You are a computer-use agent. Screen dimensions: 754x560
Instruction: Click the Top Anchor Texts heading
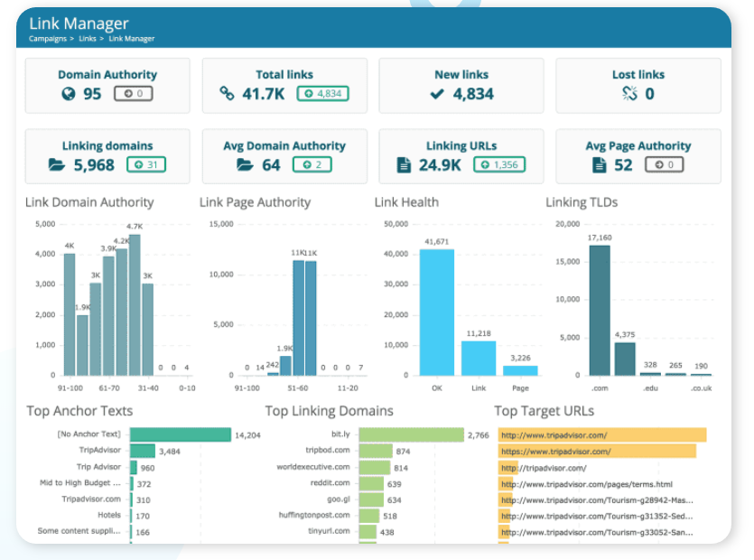coord(79,411)
